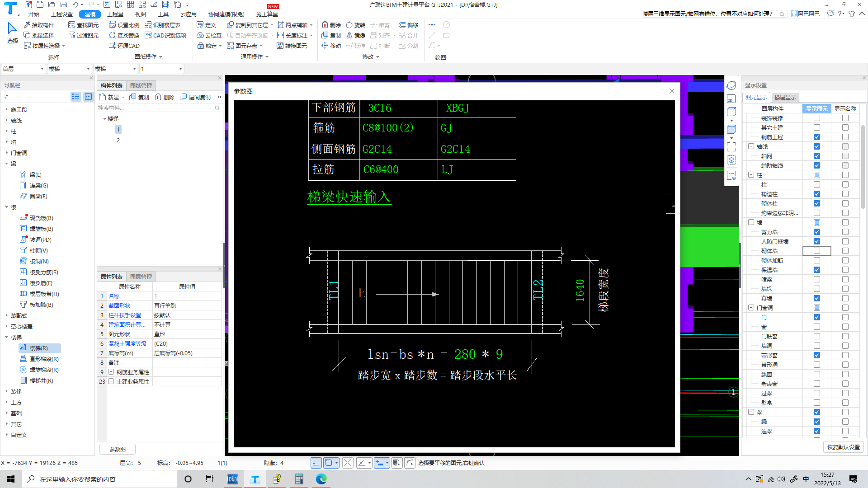Viewport: 868px width, 488px height.
Task: Collapse the 梁 tree node
Action: [x=6, y=164]
